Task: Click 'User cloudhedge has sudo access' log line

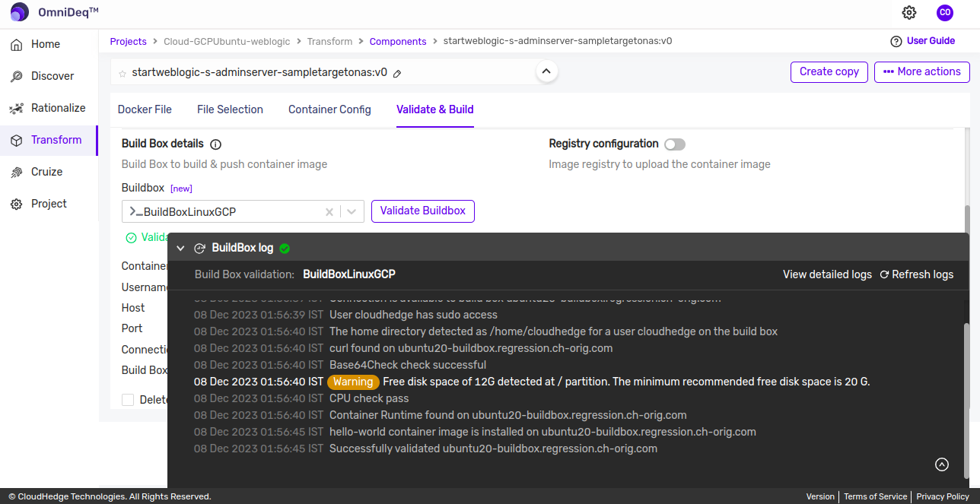Action: click(413, 315)
